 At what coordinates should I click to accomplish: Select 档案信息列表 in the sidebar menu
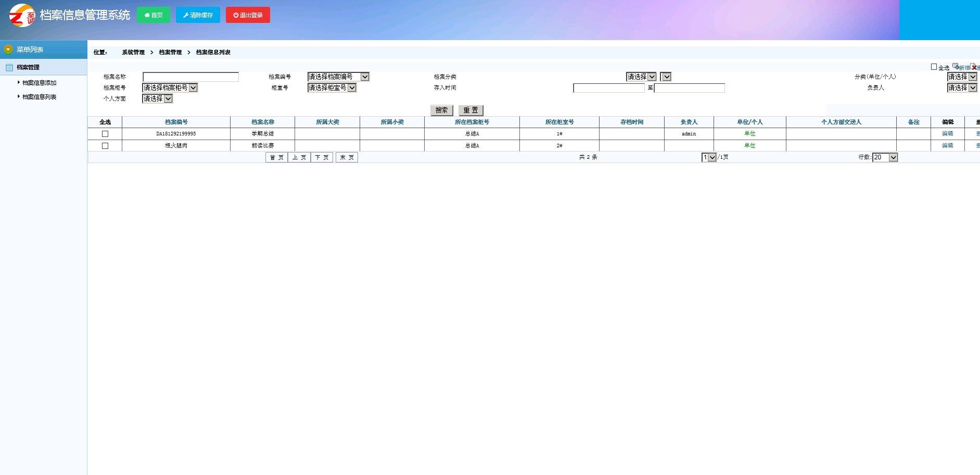tap(39, 97)
